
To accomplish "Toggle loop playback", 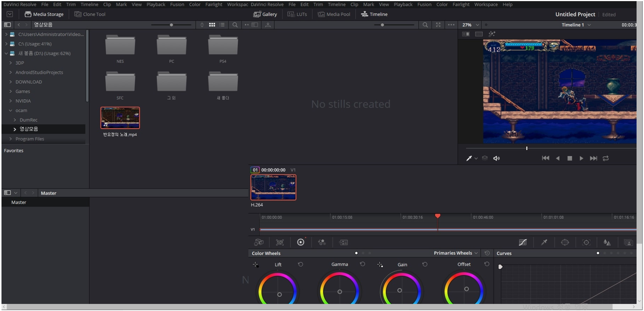I will coord(605,158).
